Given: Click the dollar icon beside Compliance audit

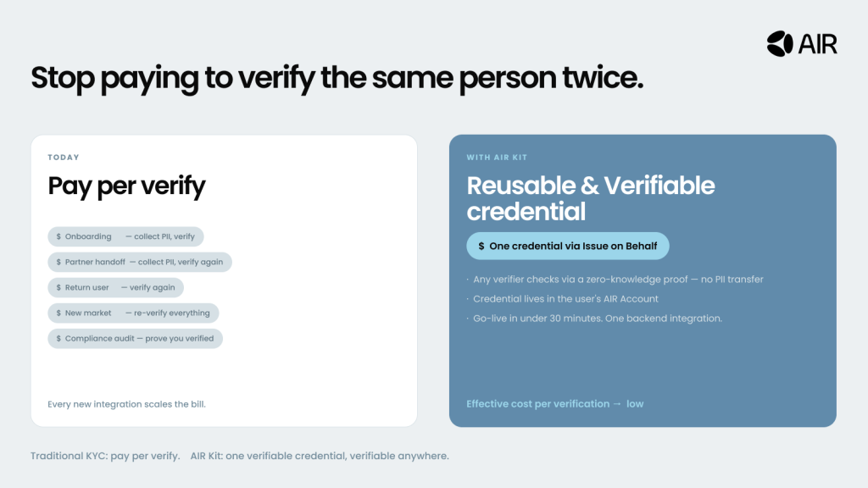Looking at the screenshot, I should pyautogui.click(x=58, y=339).
